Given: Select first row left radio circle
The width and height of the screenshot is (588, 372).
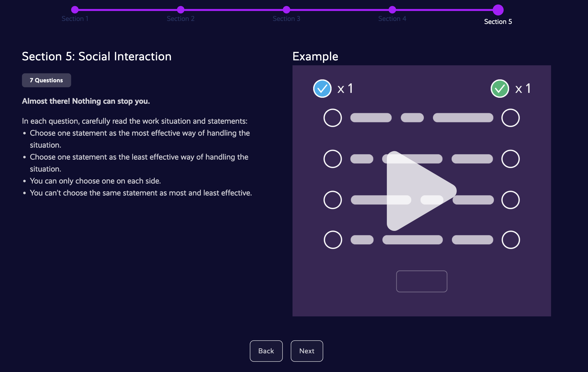Looking at the screenshot, I should pos(332,118).
